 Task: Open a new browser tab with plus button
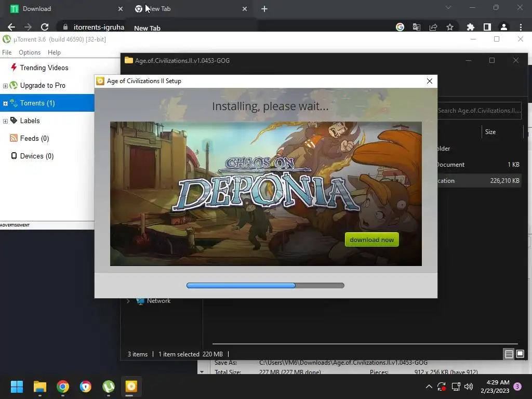click(264, 9)
